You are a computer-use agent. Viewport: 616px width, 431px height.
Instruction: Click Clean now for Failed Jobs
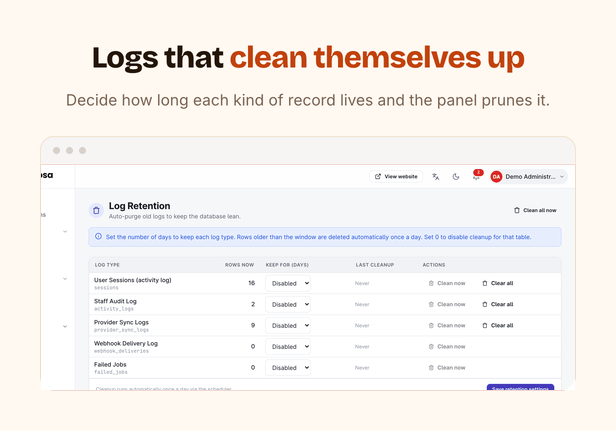[x=447, y=368]
